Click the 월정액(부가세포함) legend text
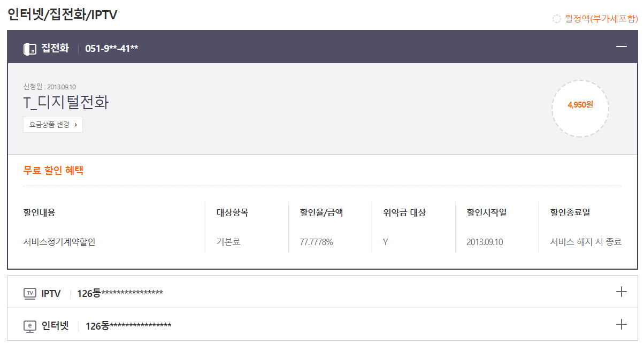This screenshot has height=343, width=644. (601, 19)
